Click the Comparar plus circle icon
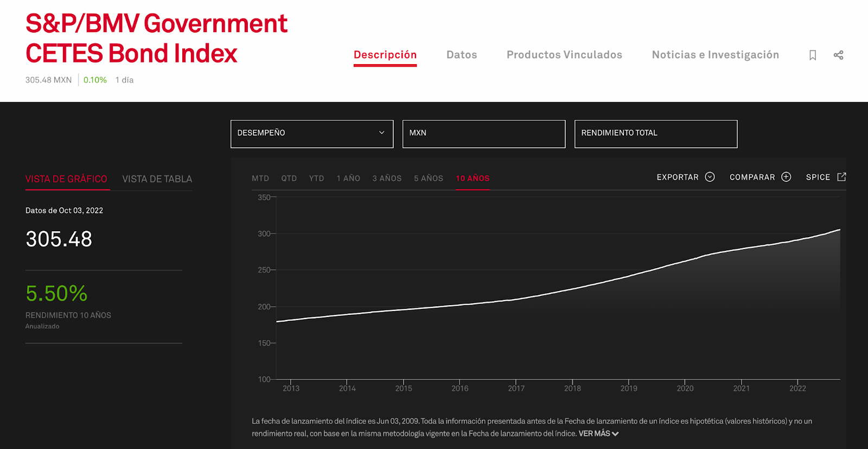This screenshot has height=449, width=868. click(x=786, y=177)
